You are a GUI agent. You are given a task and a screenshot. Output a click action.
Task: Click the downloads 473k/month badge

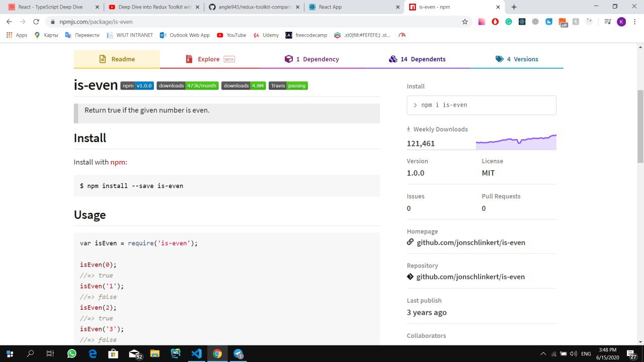[188, 85]
